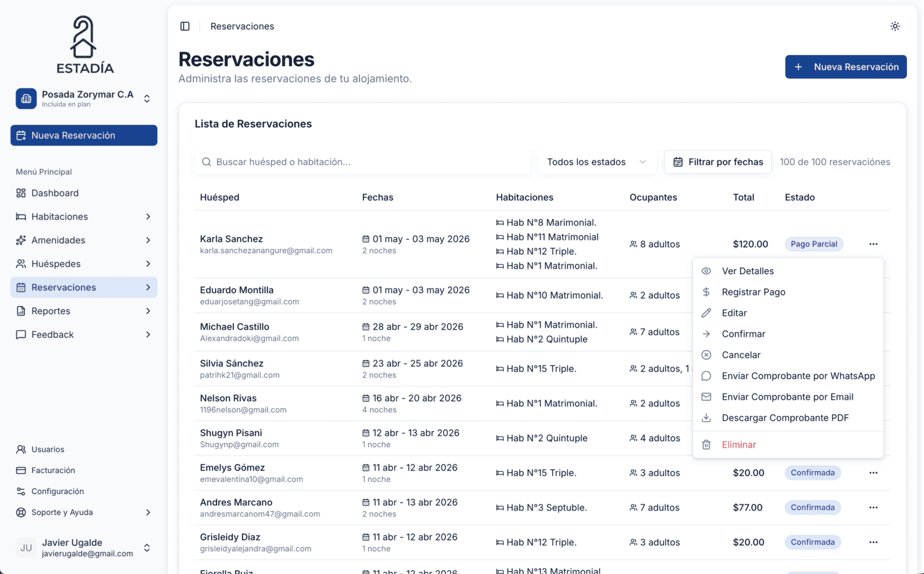Click the eye icon beside Ver Detalles
924x574 pixels.
706,271
